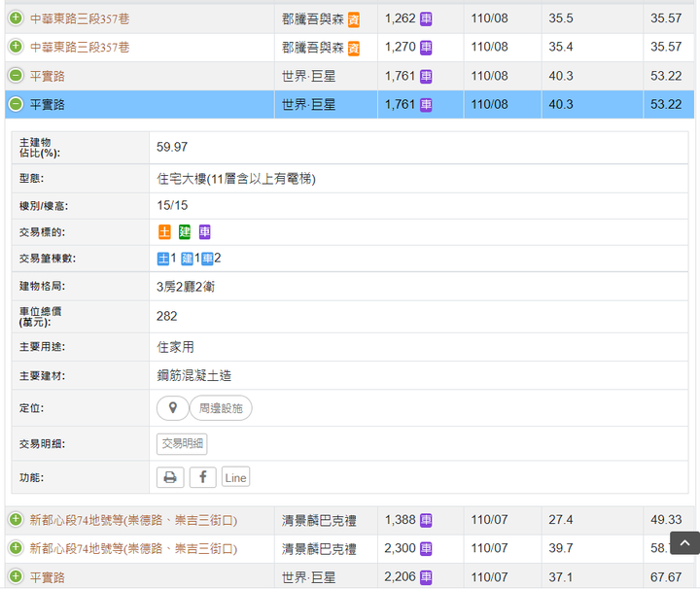Click the 27.4 unit price cell

561,520
